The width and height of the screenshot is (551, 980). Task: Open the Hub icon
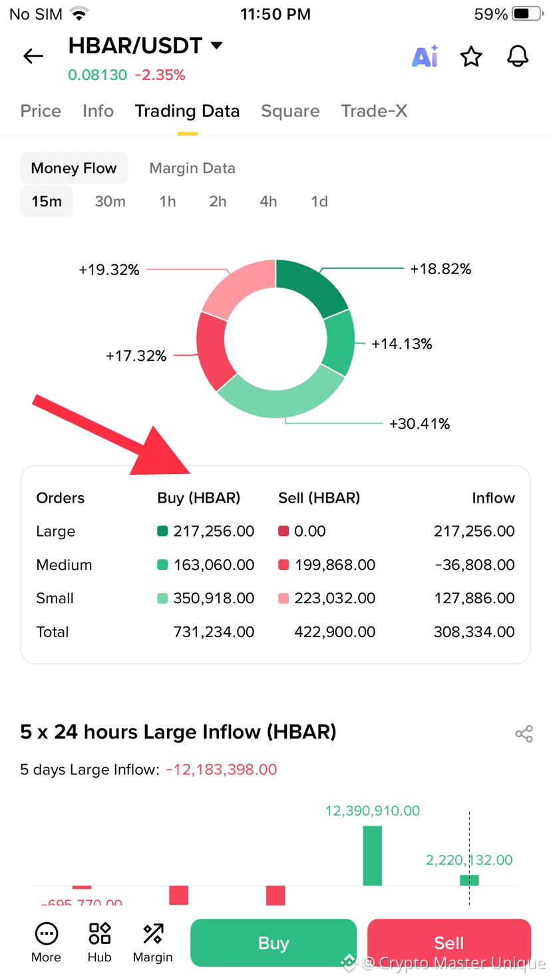99,943
